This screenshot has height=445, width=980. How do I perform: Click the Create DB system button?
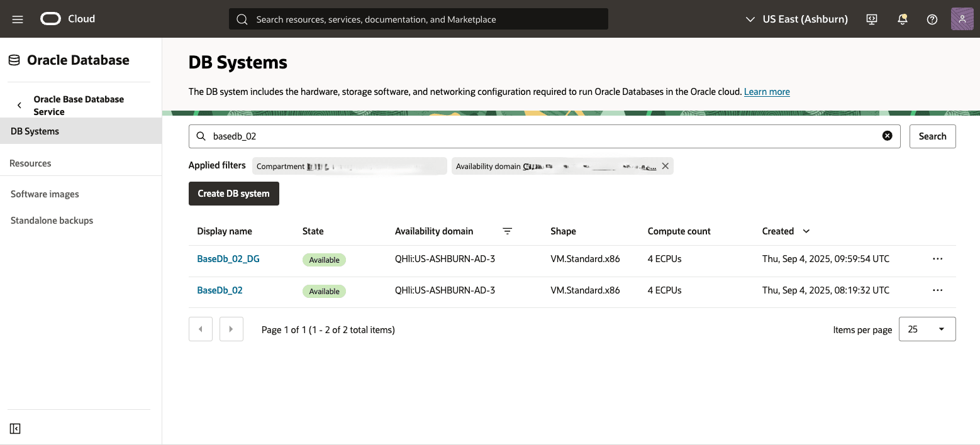click(x=233, y=194)
